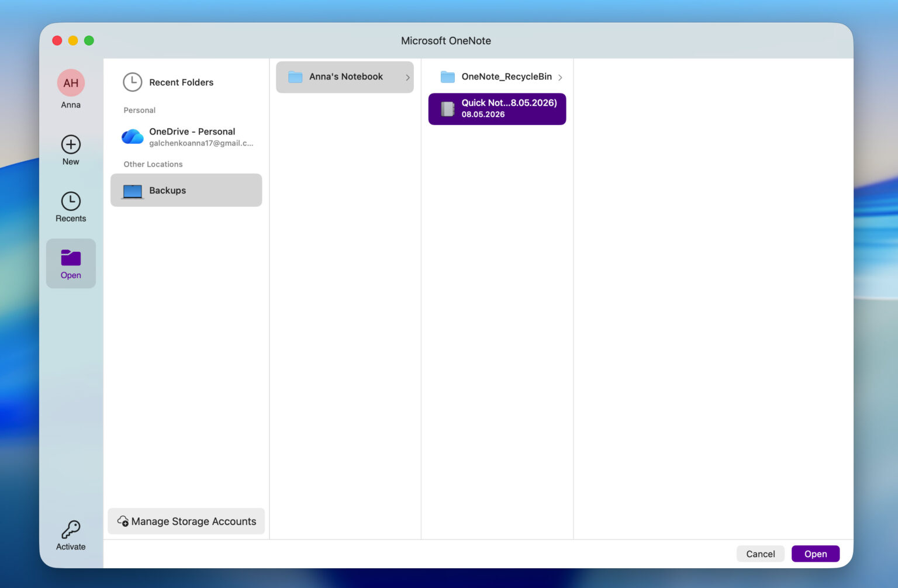Click the Activate key icon
898x588 pixels.
tap(71, 530)
